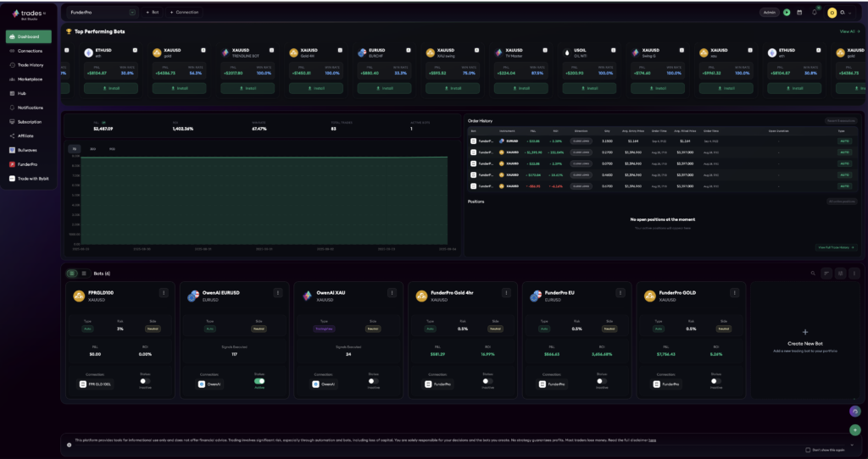Click the small square icon on USOIL card
868x459 pixels.
[x=614, y=50]
